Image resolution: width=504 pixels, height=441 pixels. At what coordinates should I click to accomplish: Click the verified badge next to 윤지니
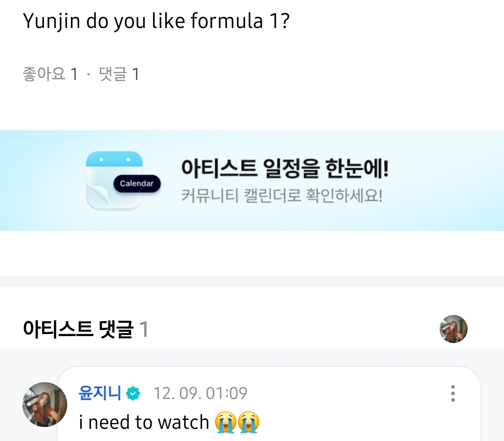[x=133, y=393]
